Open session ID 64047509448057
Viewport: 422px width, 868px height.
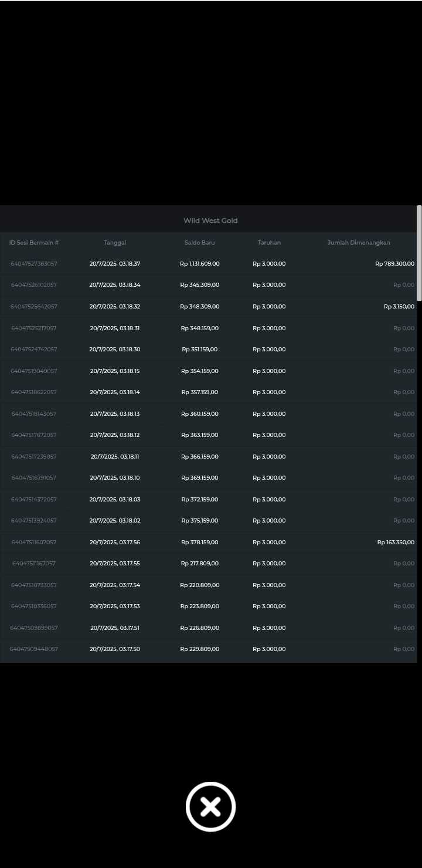pos(34,649)
